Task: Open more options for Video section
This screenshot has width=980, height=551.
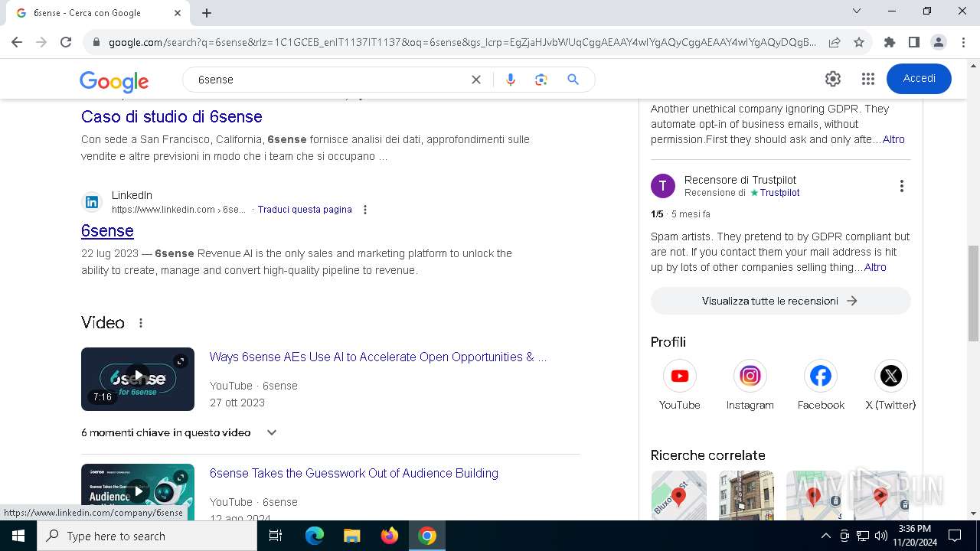Action: [x=141, y=323]
